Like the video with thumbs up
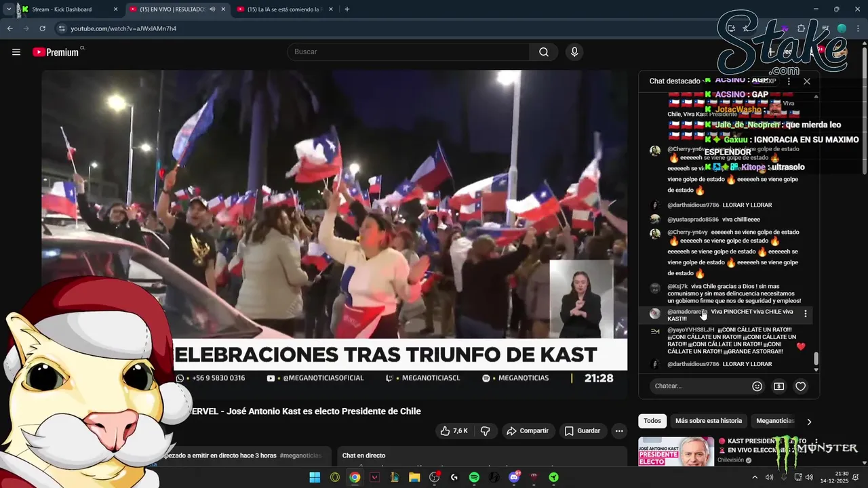Viewport: 868px width, 488px height. (x=454, y=431)
